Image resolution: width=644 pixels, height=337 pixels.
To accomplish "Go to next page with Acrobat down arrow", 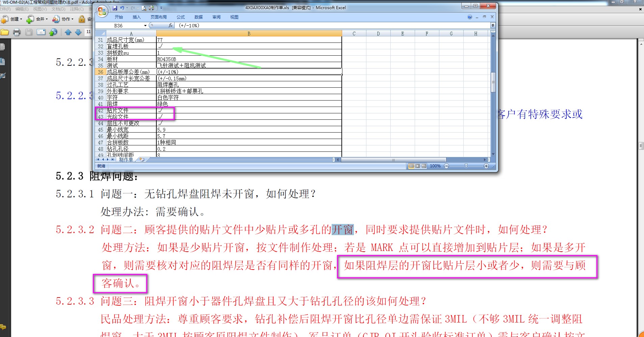I will [78, 32].
